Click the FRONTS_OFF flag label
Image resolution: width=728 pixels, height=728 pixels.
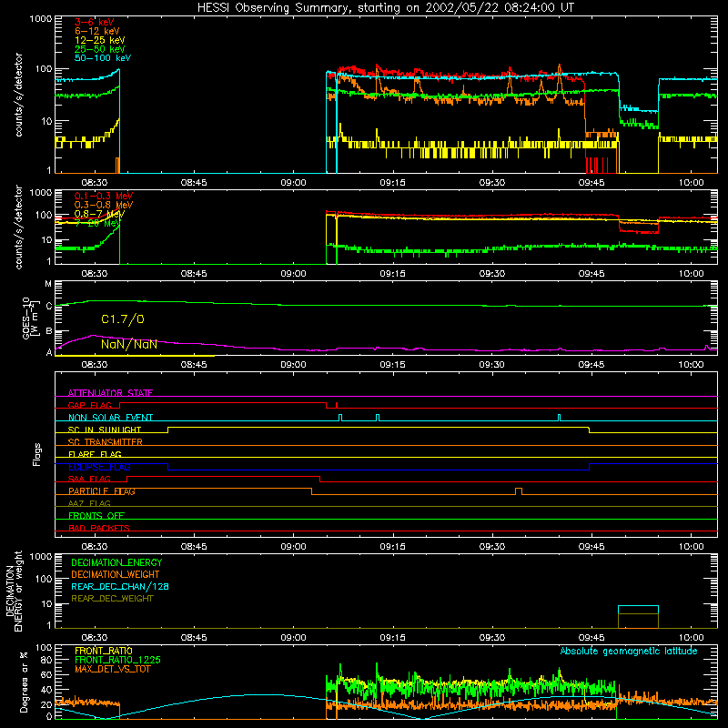[96, 515]
